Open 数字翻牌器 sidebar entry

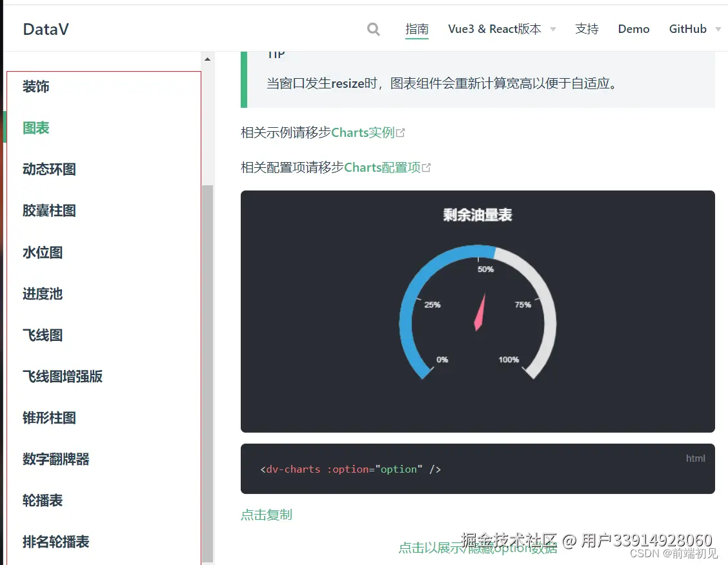[56, 459]
